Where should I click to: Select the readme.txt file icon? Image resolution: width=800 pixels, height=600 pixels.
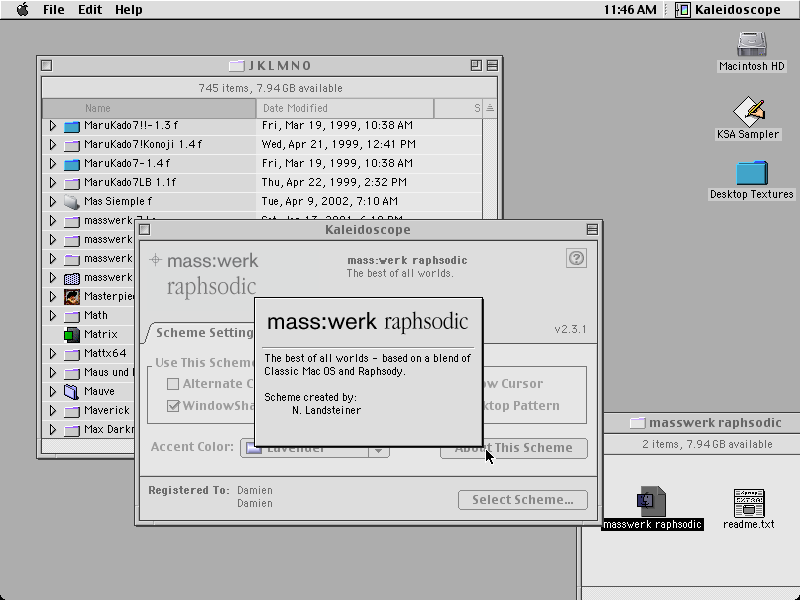point(748,503)
